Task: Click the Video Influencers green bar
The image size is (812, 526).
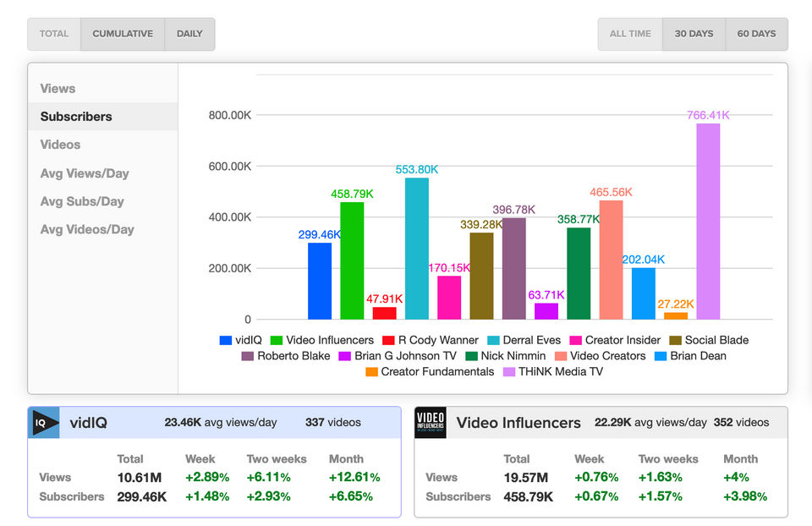Action: click(352, 261)
